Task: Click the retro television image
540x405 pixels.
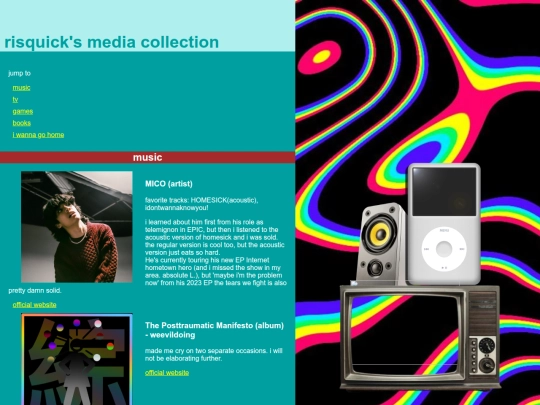Action: (x=420, y=337)
